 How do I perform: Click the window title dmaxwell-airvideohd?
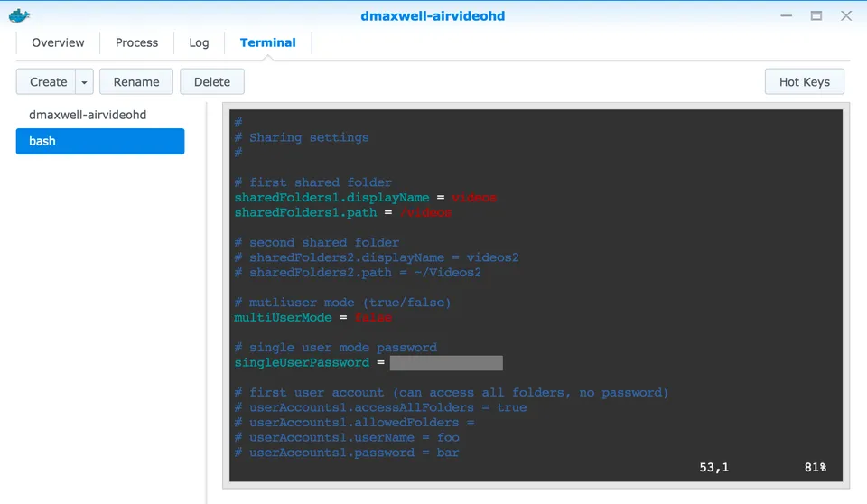433,16
